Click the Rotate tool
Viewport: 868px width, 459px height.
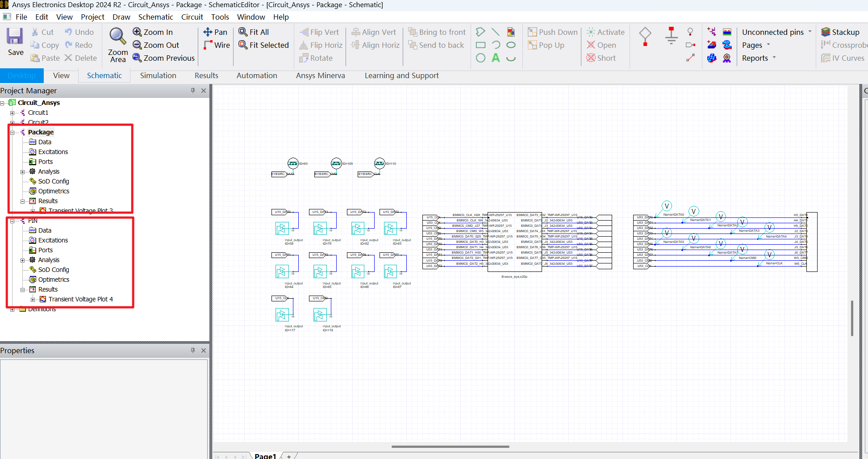click(x=316, y=58)
